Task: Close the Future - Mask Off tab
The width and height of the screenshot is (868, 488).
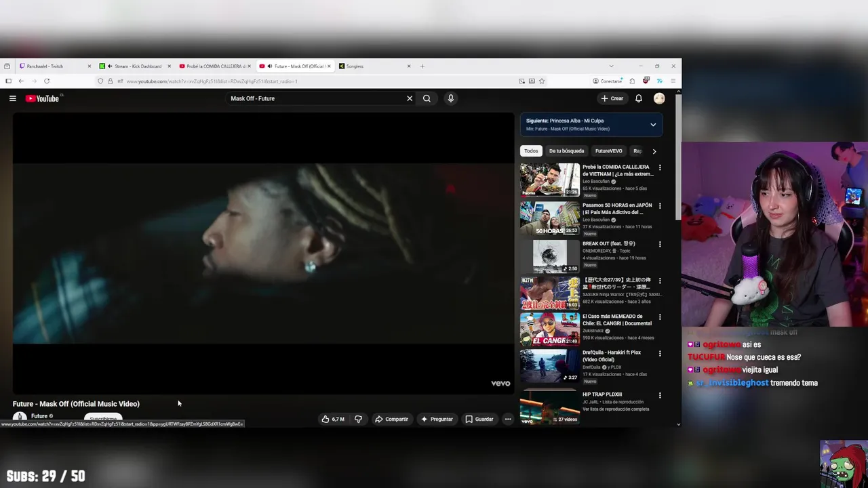Action: point(330,66)
